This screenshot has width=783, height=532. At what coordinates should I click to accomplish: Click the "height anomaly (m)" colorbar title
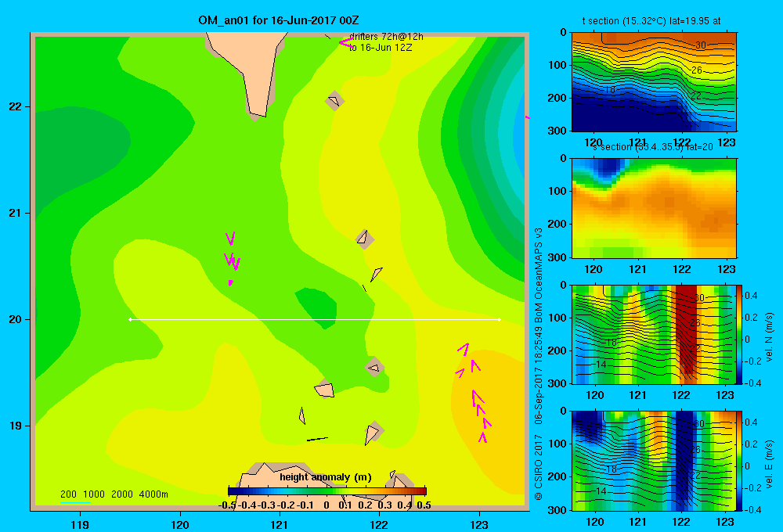point(326,477)
